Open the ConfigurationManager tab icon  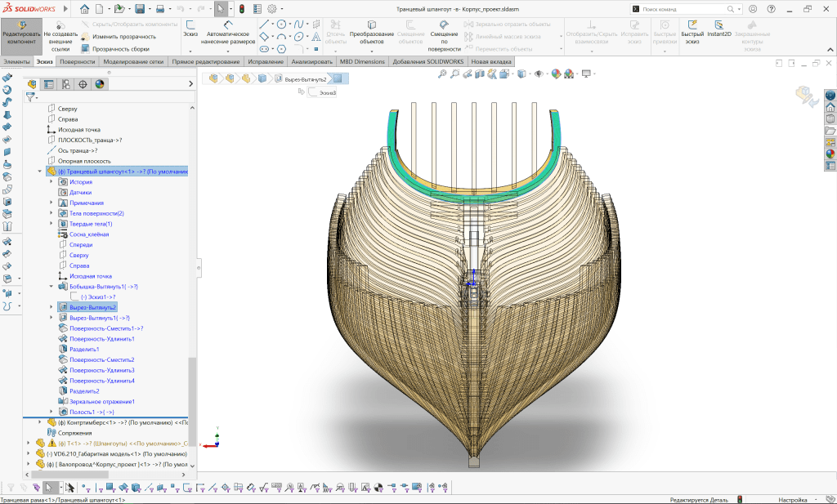click(65, 83)
